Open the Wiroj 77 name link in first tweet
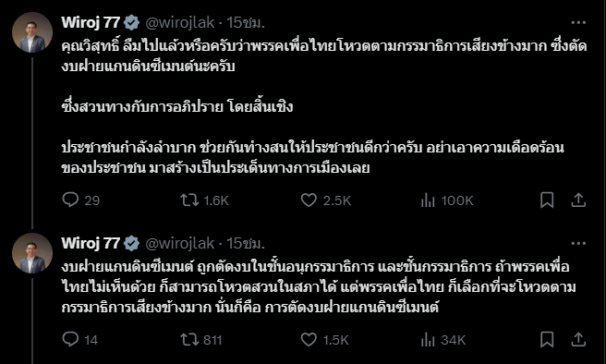 91,22
